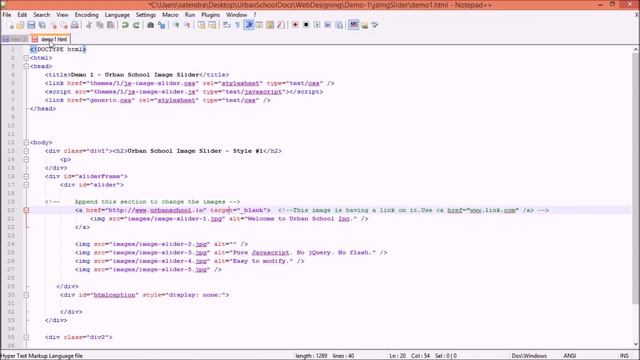Viewport: 640px width, 360px height.
Task: Play back the recorded macro
Action: tap(317, 25)
